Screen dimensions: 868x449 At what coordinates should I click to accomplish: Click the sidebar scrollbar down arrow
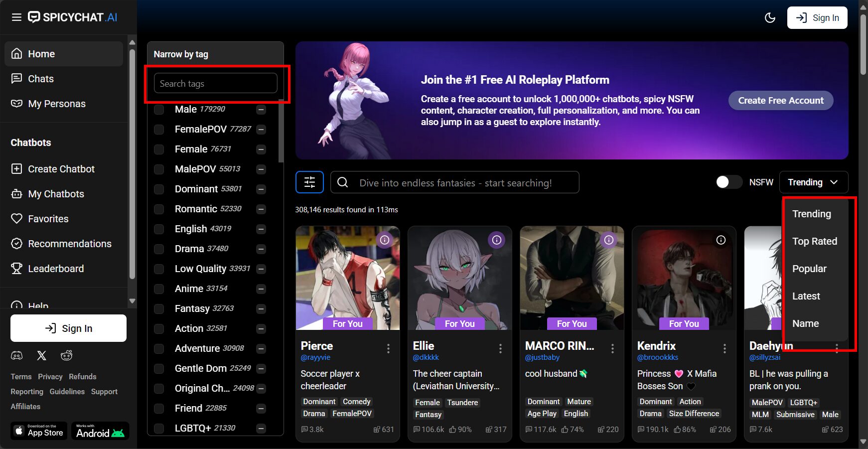pyautogui.click(x=132, y=301)
